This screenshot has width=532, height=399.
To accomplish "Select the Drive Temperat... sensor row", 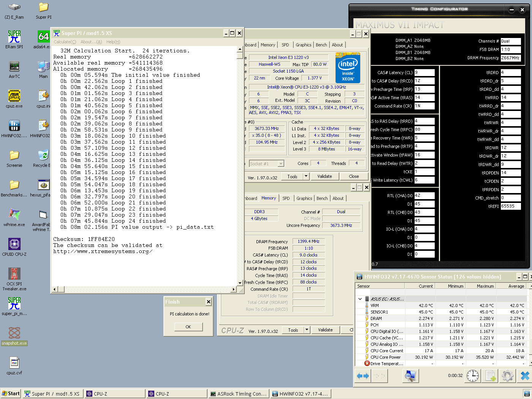I will 441,364.
